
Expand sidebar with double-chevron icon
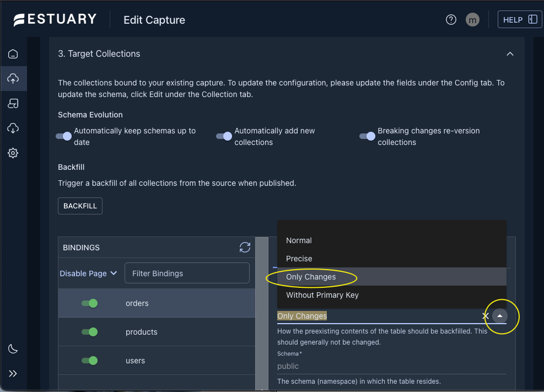13,373
